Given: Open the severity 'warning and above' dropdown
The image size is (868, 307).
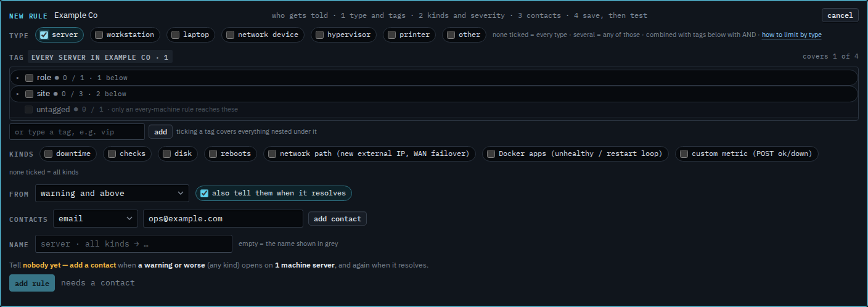Looking at the screenshot, I should click(x=112, y=194).
